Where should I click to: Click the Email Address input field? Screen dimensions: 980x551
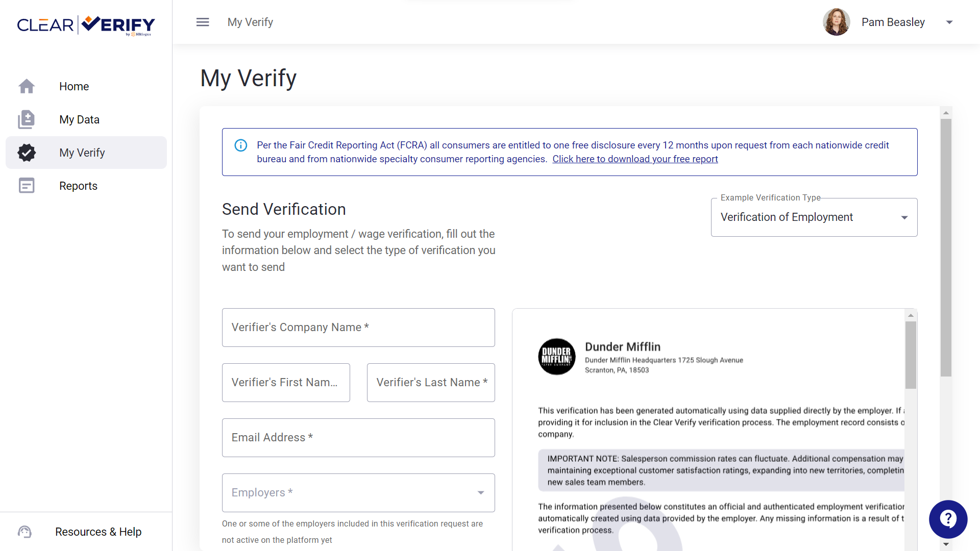pos(358,438)
